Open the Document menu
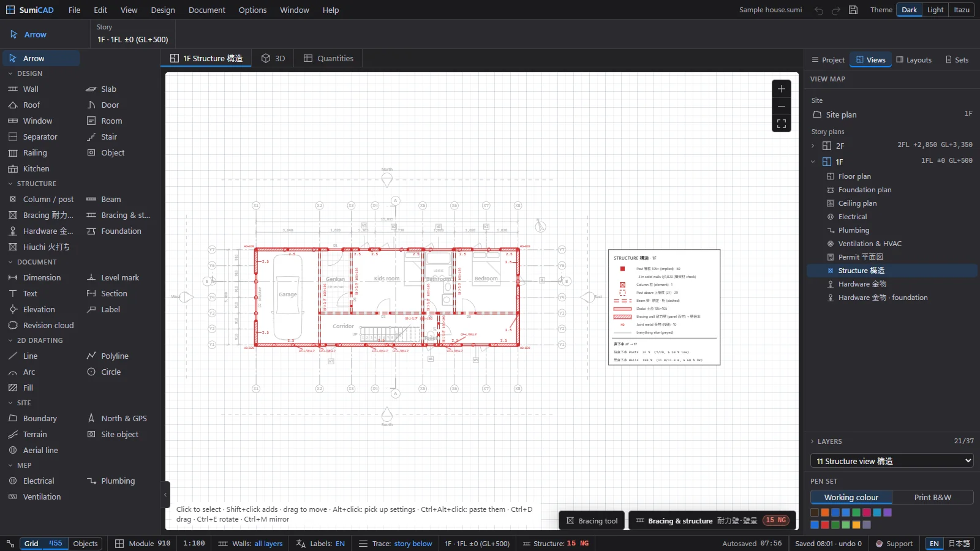This screenshot has width=980, height=551. click(x=207, y=10)
